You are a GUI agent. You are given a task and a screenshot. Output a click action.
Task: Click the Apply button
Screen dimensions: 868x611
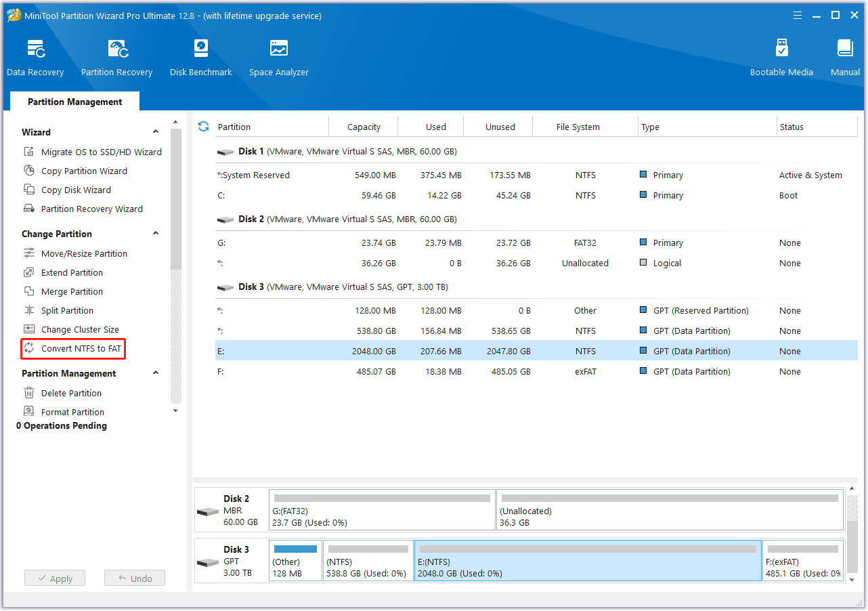55,578
